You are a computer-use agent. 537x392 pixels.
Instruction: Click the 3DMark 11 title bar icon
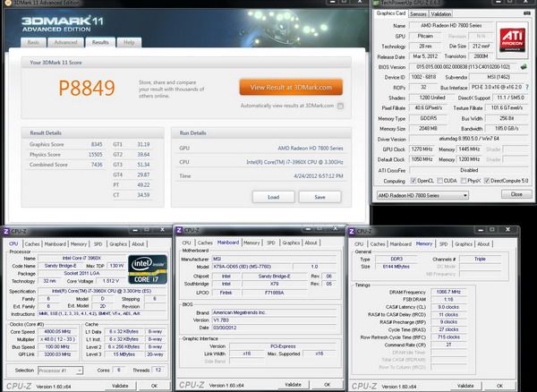coord(7,3)
